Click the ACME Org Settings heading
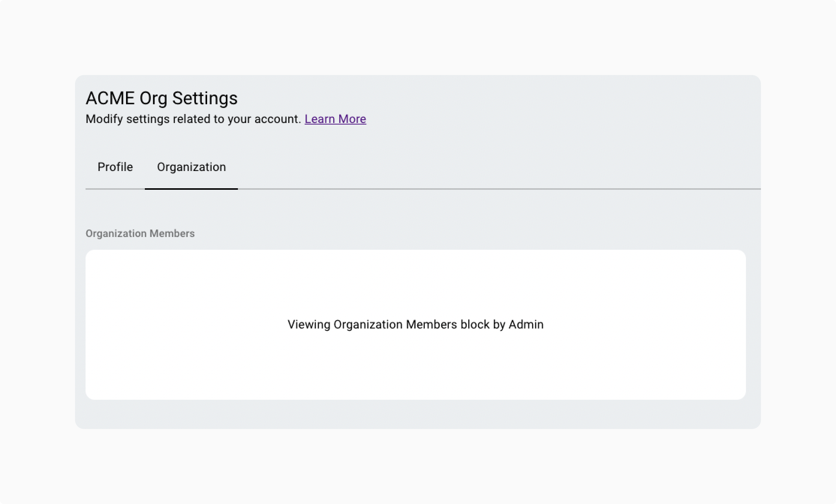Viewport: 836px width, 504px height. click(x=162, y=98)
